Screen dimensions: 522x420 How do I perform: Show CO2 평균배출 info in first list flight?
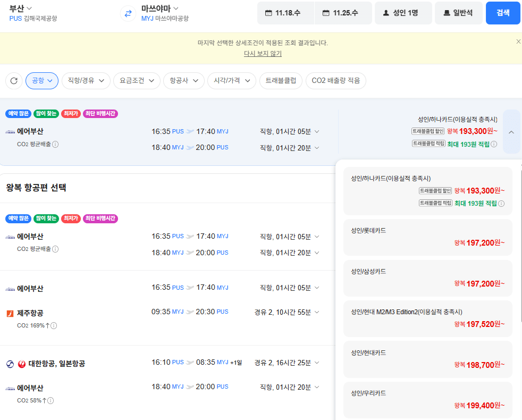pyautogui.click(x=56, y=249)
